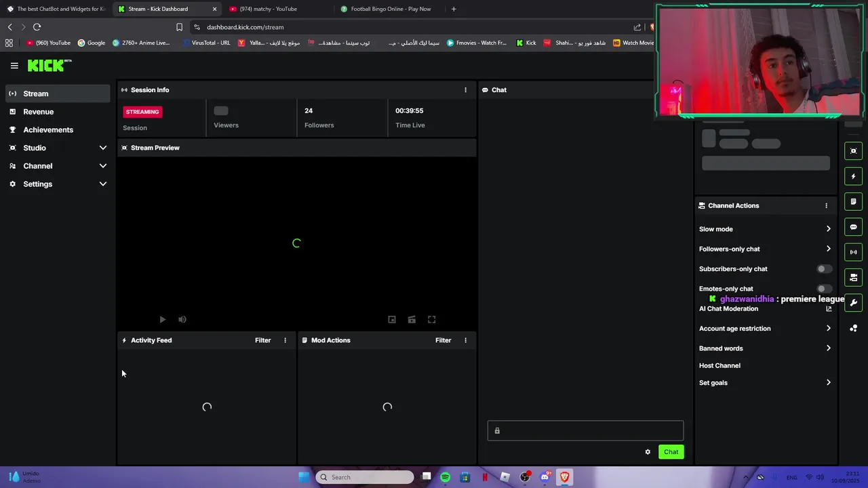This screenshot has height=488, width=868.
Task: Expand the Studio sidebar section
Action: (103, 148)
